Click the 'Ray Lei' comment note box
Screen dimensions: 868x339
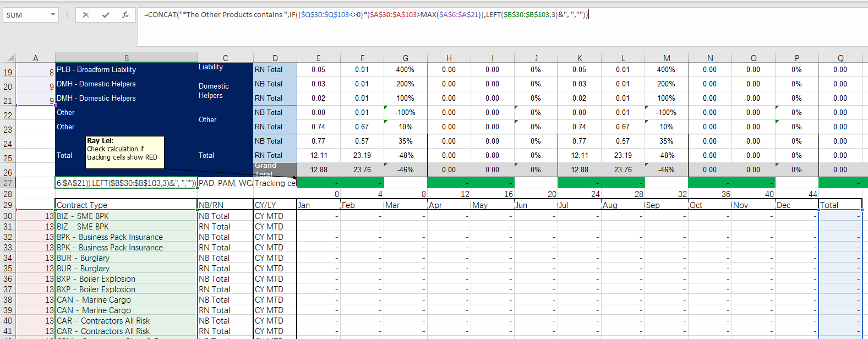125,152
